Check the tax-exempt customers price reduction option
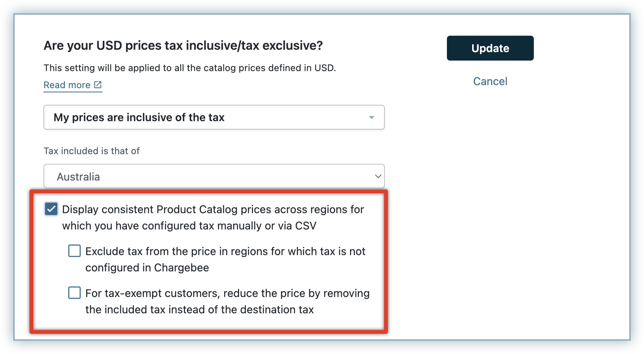Viewport: 644px width, 354px height. pyautogui.click(x=74, y=293)
